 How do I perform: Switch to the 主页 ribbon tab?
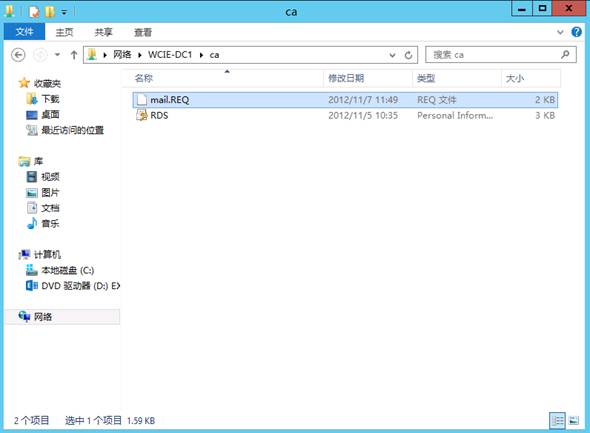coord(64,32)
